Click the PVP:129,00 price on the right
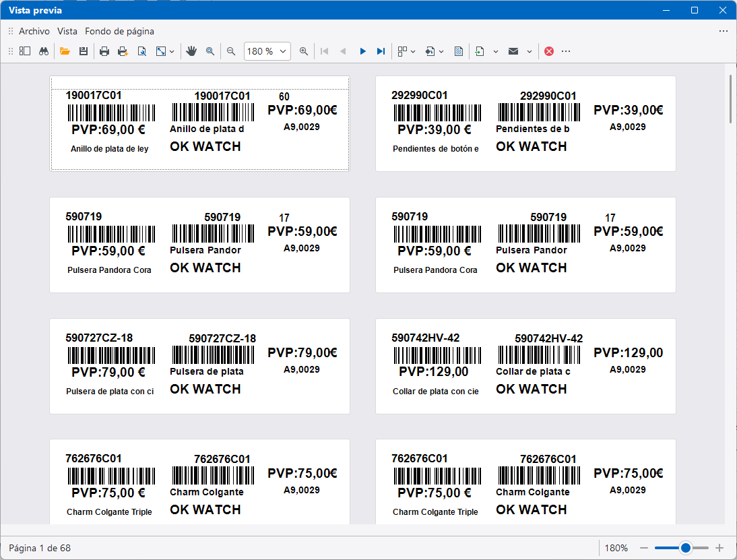 (629, 352)
